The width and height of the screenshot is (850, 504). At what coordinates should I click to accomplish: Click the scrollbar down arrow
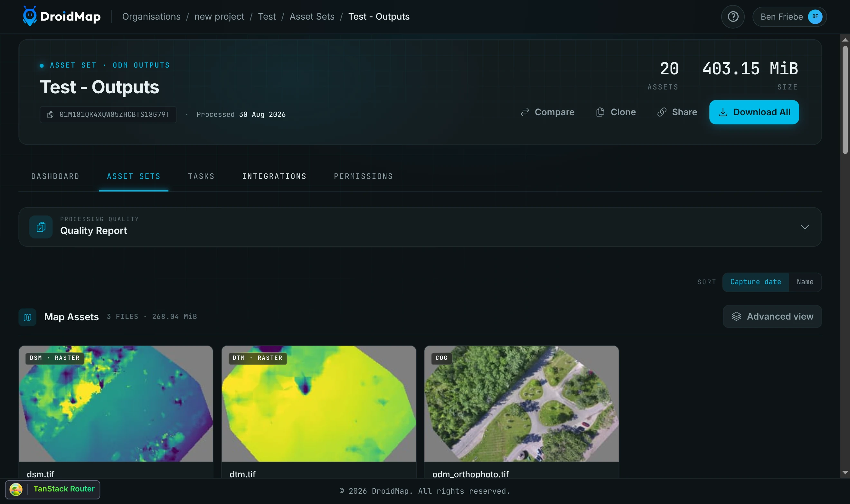(x=845, y=472)
